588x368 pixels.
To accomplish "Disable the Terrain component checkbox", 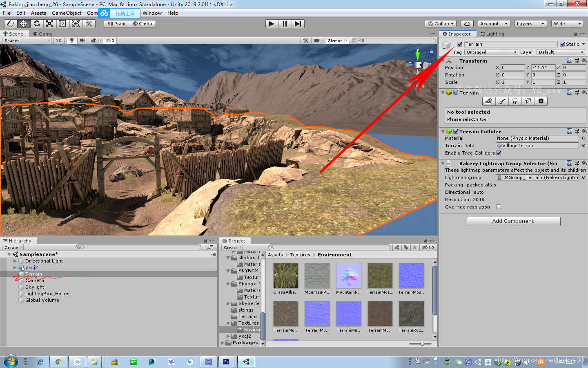I will [456, 92].
